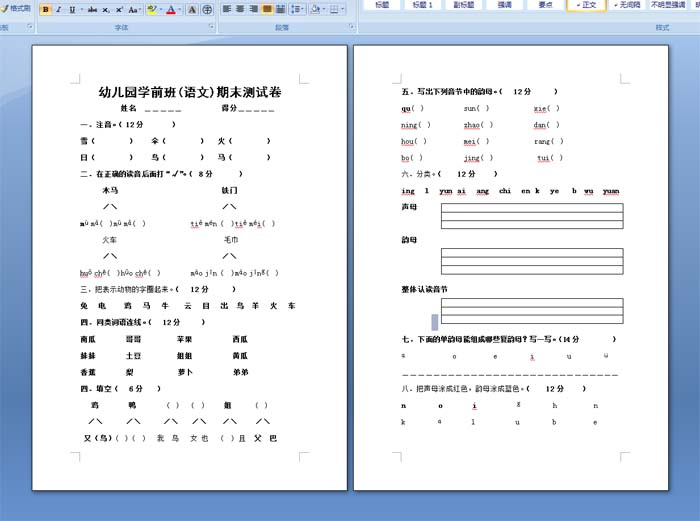Apply the 不明显强调 style

(668, 5)
